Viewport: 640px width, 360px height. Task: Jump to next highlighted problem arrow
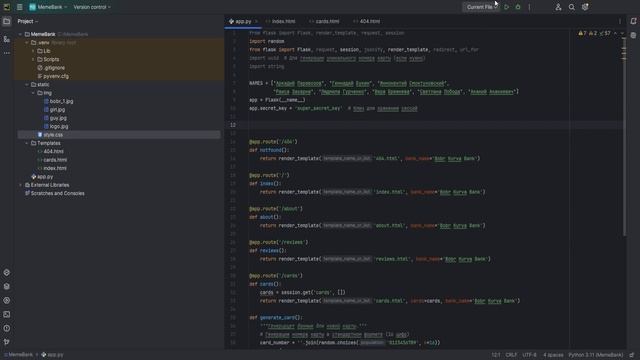tap(622, 33)
